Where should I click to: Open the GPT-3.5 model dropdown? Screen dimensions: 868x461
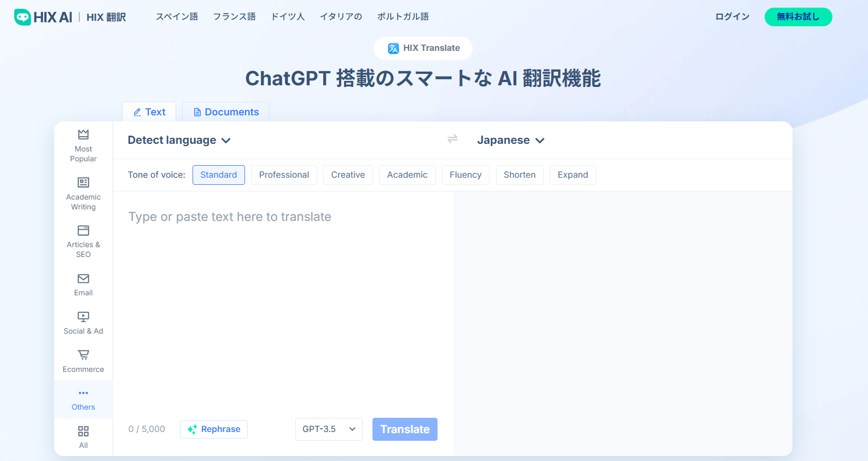329,429
